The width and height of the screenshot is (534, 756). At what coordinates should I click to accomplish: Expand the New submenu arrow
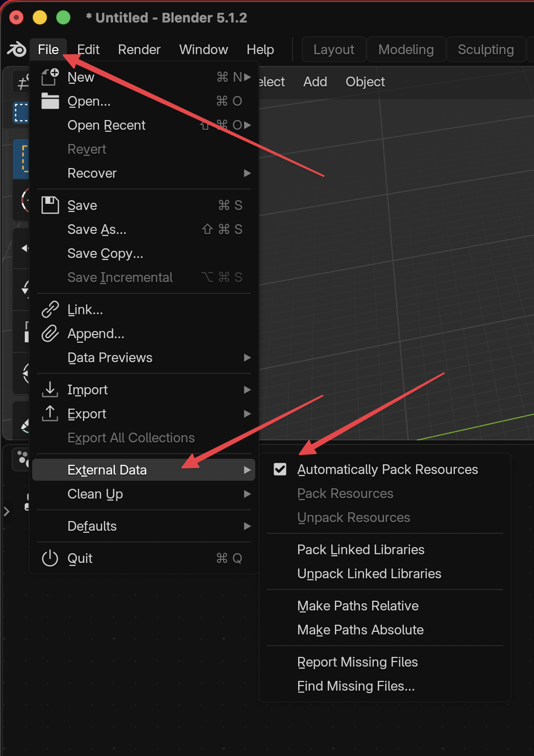click(x=248, y=77)
